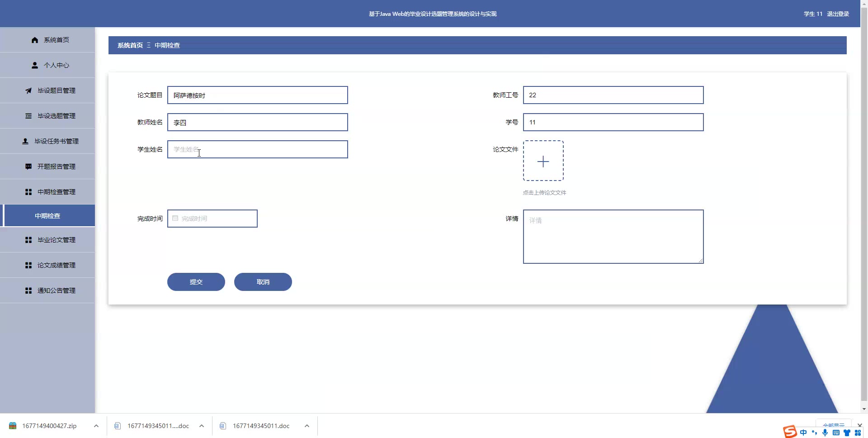The height and width of the screenshot is (438, 868).
Task: Click the list icon for 毕设选题管理
Action: point(28,116)
